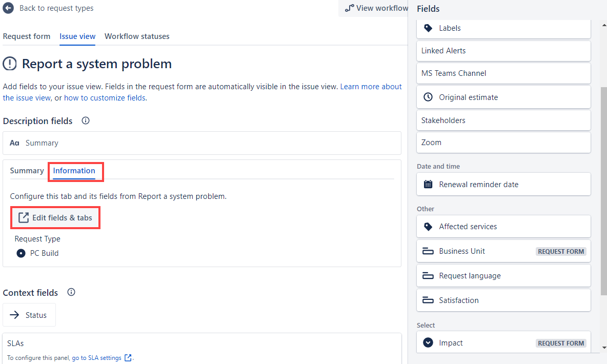This screenshot has height=364, width=607.
Task: Click the Context fields info icon
Action: click(x=71, y=292)
